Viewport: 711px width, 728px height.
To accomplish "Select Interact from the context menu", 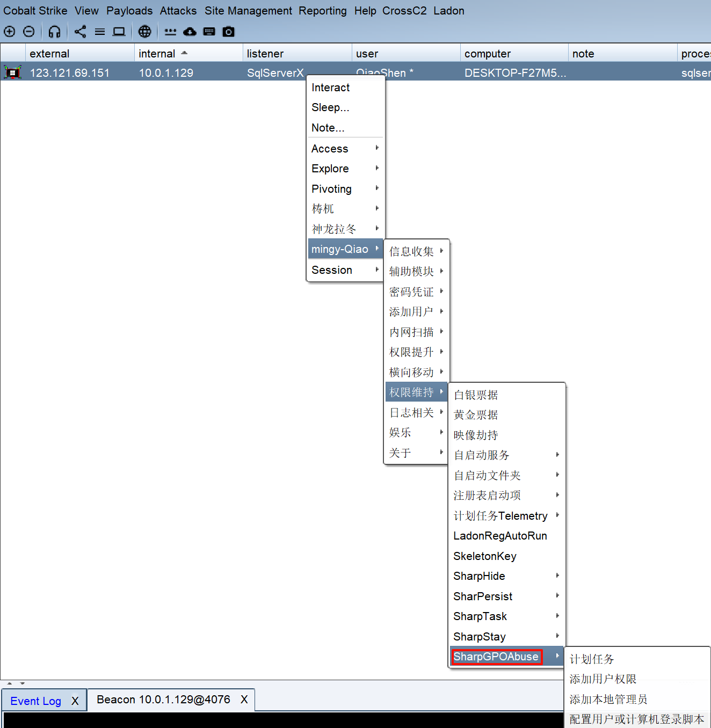I will [x=331, y=88].
